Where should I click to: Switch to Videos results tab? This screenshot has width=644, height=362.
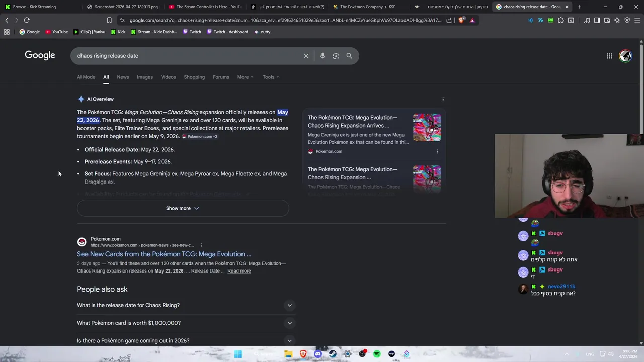click(169, 77)
